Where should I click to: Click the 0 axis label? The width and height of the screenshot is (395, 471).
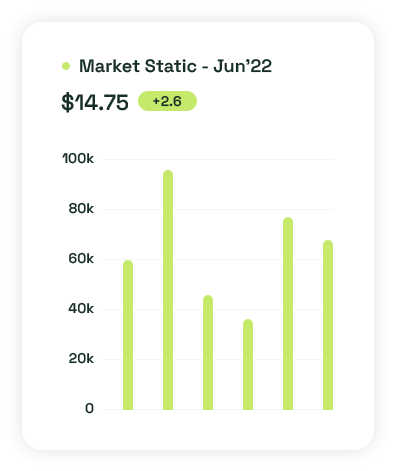tap(89, 409)
